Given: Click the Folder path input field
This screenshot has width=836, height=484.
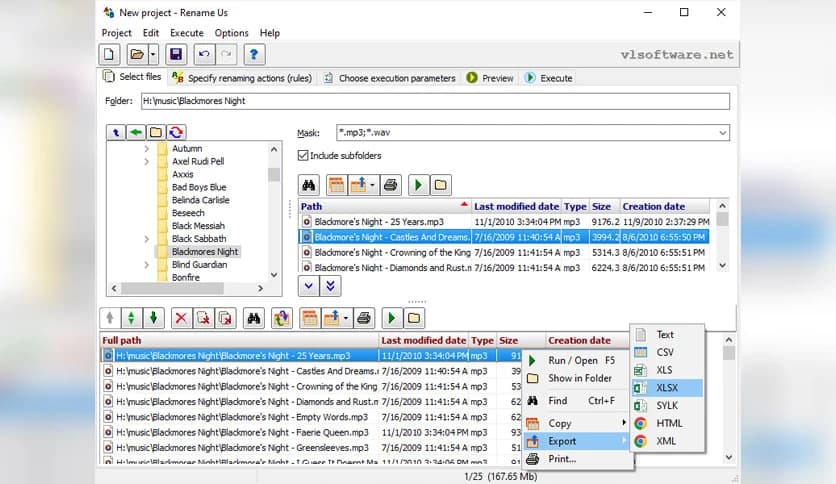Looking at the screenshot, I should coord(434,101).
